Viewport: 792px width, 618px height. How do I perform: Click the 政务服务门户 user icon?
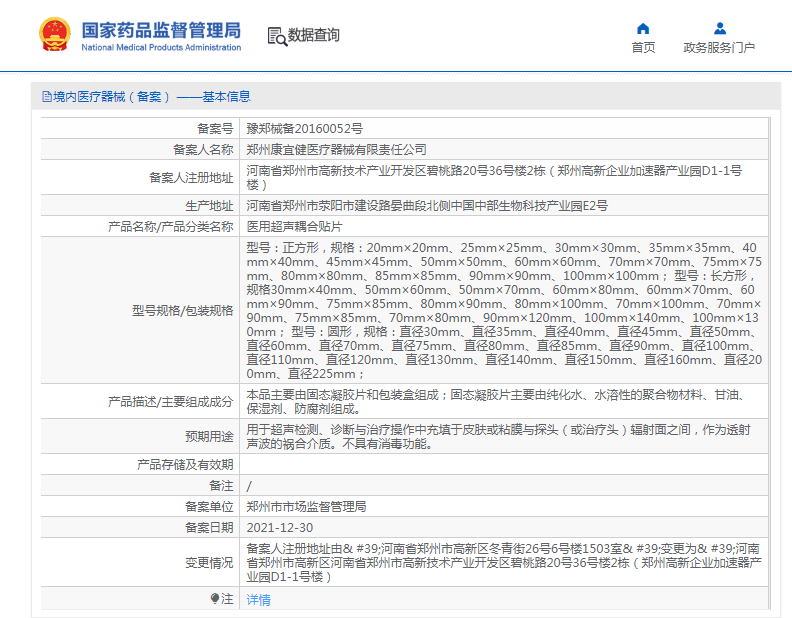(720, 28)
